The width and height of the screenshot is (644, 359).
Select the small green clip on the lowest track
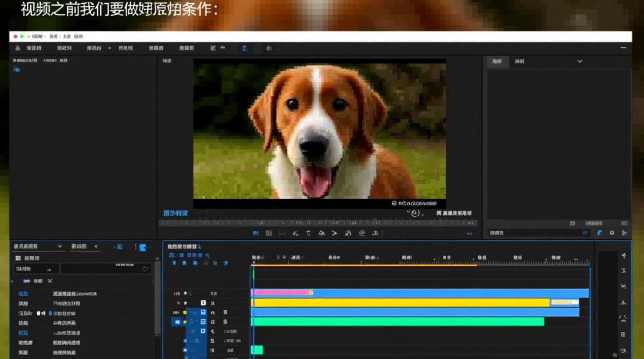tap(257, 350)
